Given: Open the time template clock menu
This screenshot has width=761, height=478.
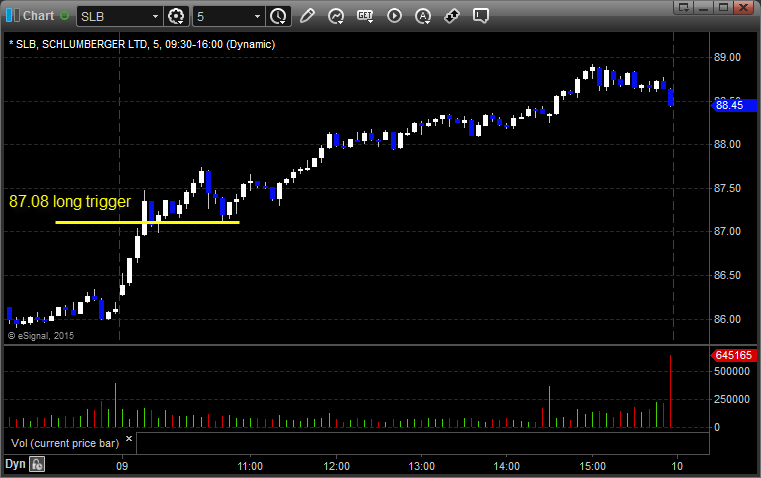Looking at the screenshot, I should click(279, 16).
